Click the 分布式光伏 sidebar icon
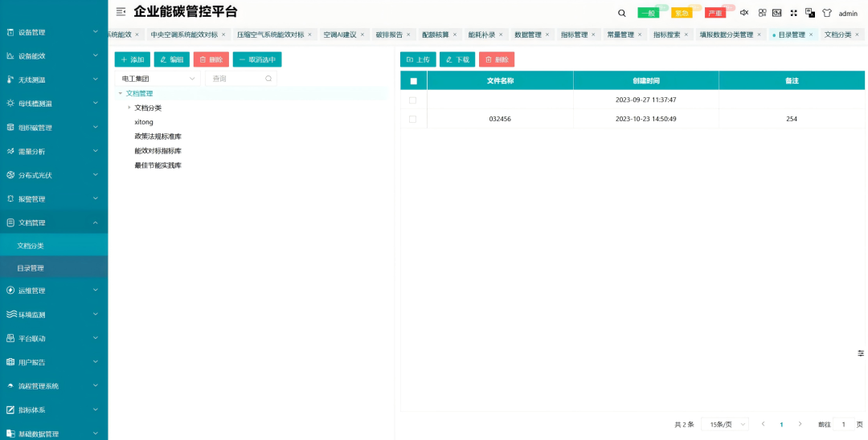 point(10,175)
